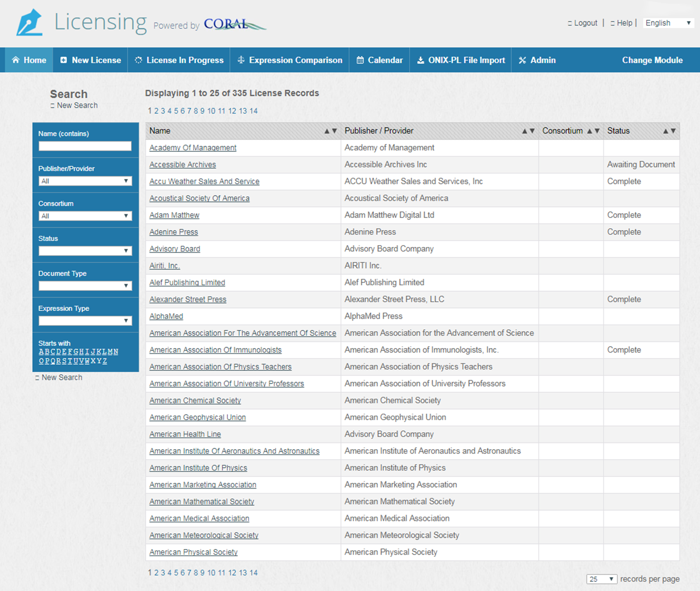Screen dimensions: 700x591
Task: Open Alexander Street Press license
Action: (188, 299)
